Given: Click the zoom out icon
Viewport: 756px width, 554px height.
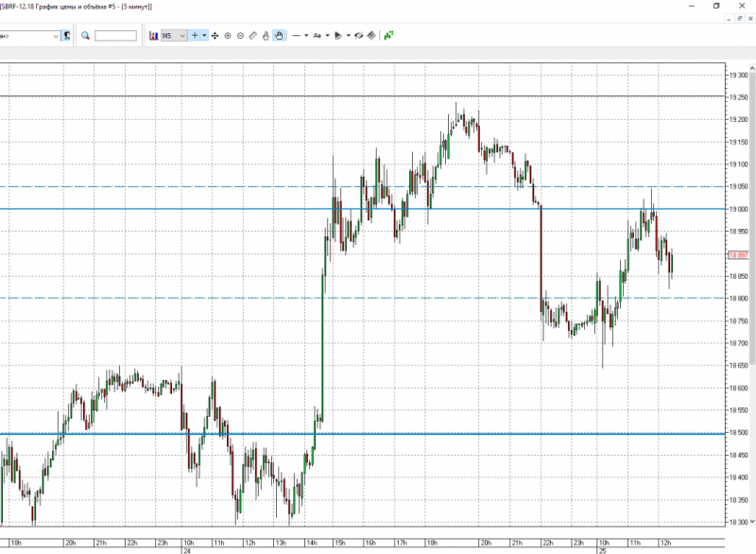Looking at the screenshot, I should (x=240, y=36).
